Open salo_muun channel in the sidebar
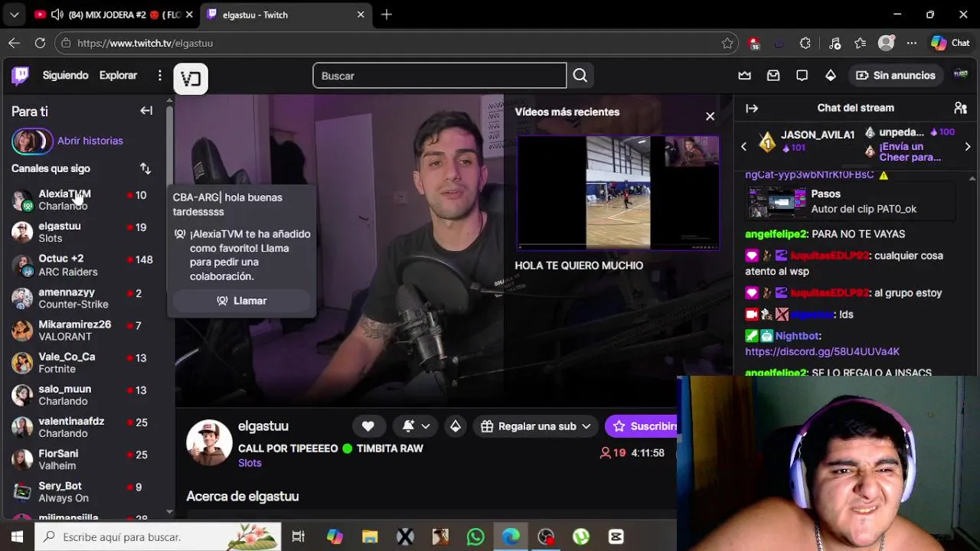 [x=83, y=395]
